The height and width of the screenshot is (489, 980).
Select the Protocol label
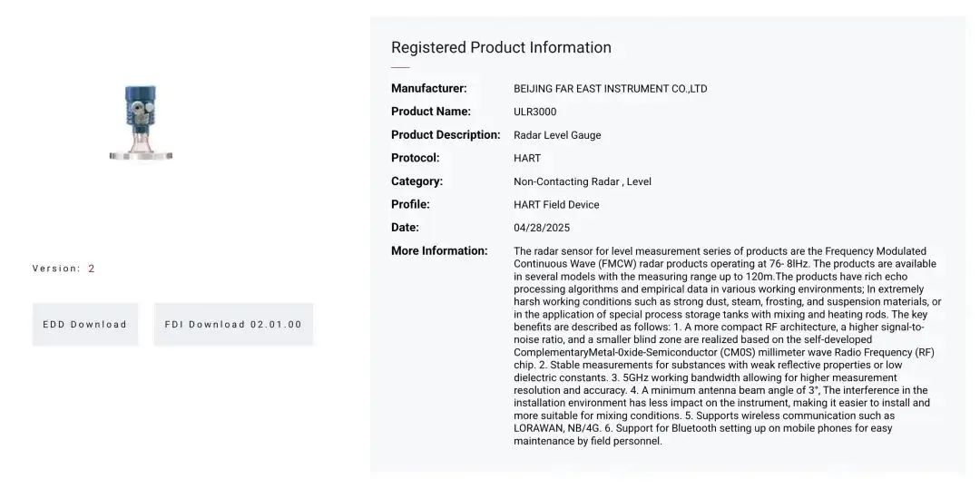click(415, 158)
